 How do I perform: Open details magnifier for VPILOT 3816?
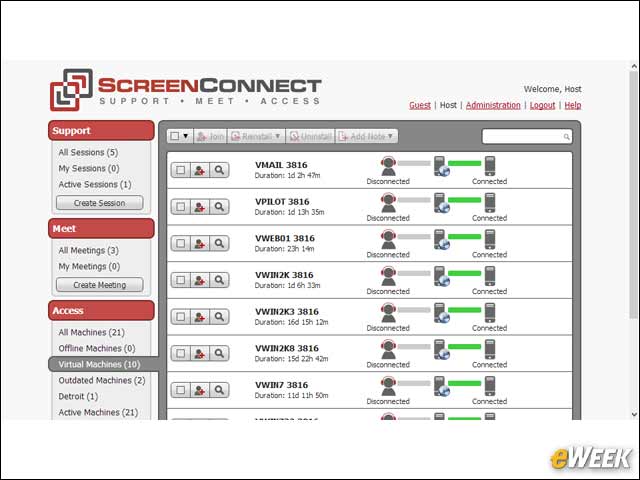point(219,207)
